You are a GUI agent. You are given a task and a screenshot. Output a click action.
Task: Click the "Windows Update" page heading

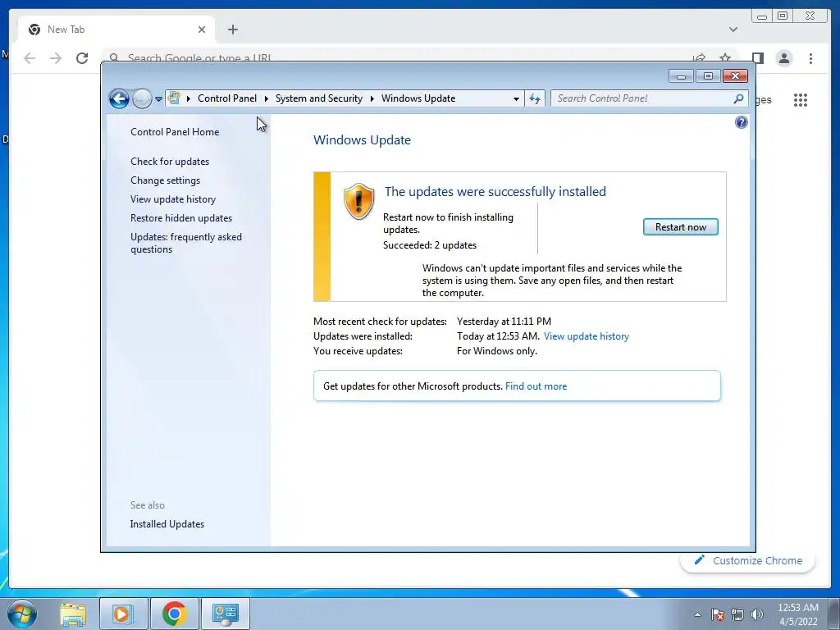(362, 140)
